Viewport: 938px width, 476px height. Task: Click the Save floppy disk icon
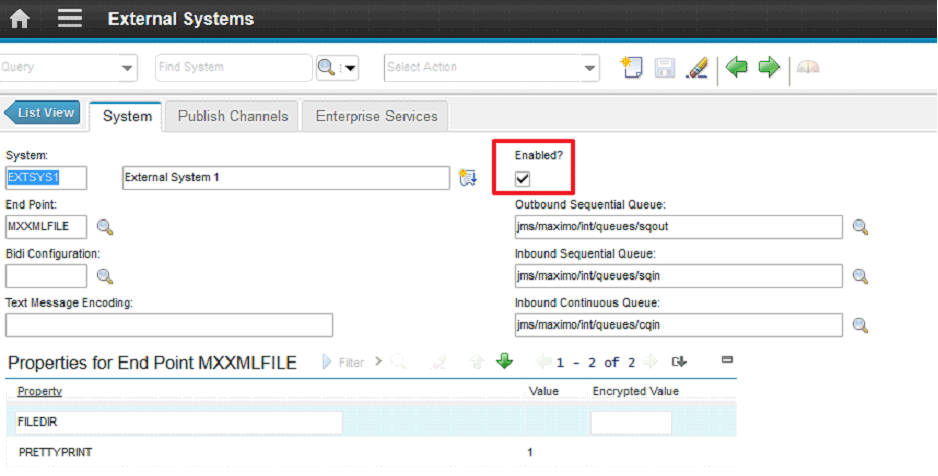pos(665,68)
